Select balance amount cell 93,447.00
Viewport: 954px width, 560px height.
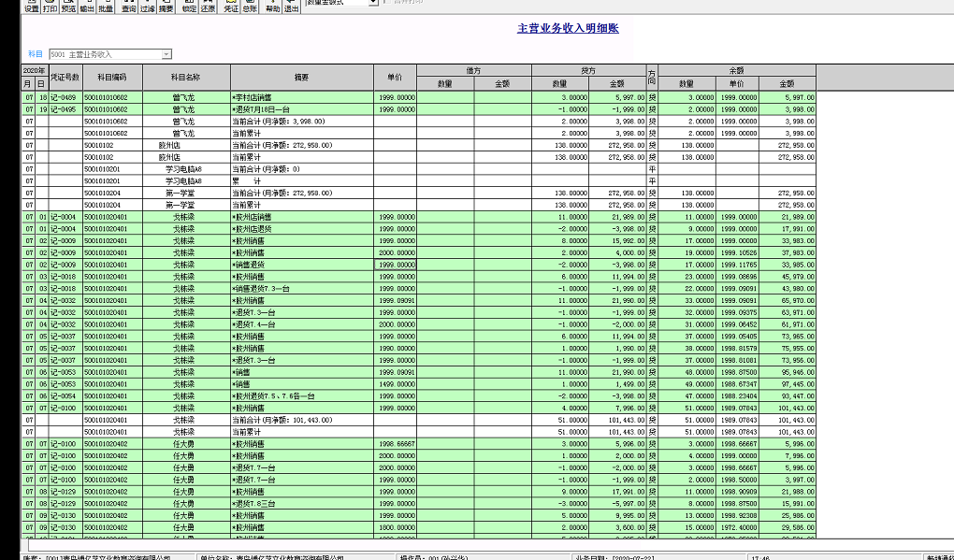(788, 396)
